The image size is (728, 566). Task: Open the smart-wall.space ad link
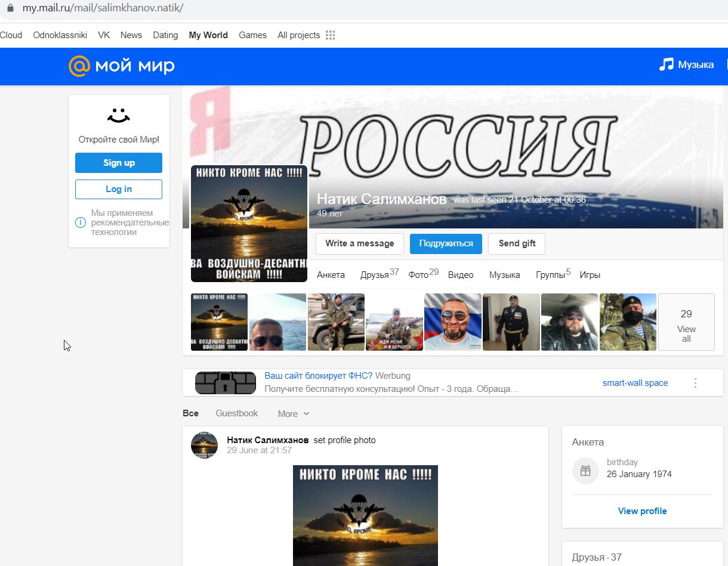click(636, 383)
